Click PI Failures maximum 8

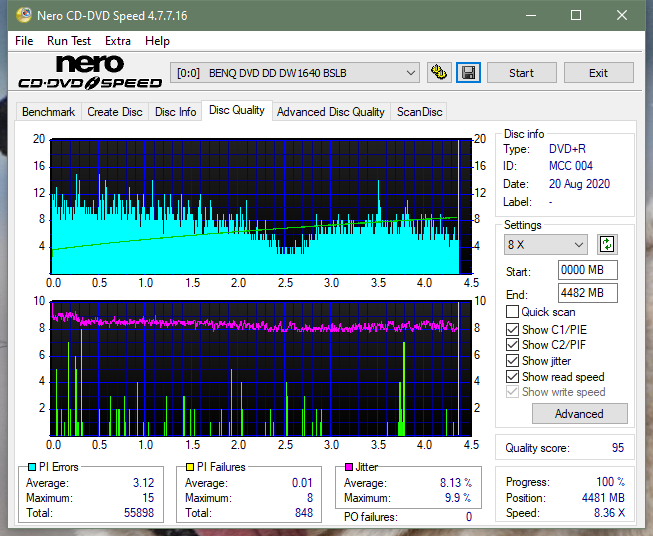310,498
